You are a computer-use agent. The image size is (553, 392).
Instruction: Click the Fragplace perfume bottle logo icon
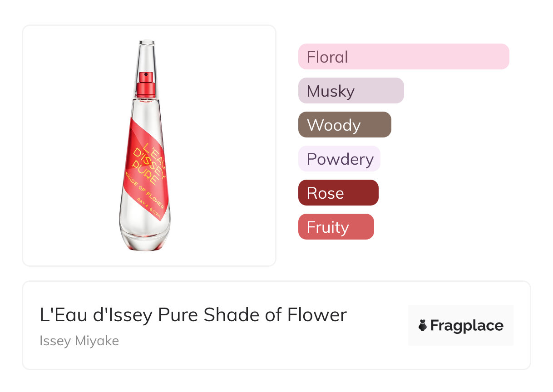423,325
